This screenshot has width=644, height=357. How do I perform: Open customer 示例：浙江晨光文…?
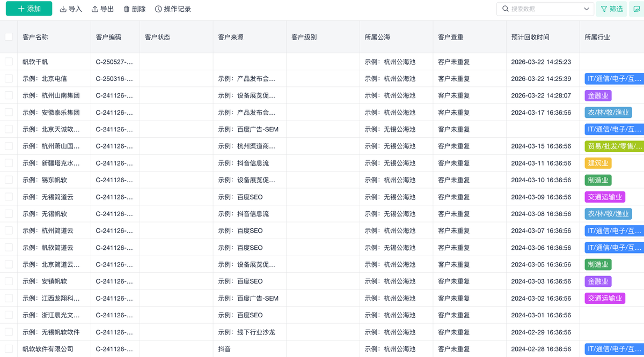(51, 315)
